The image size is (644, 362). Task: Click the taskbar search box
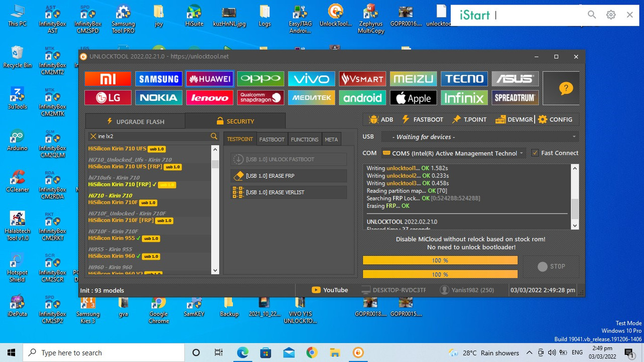tap(104, 352)
